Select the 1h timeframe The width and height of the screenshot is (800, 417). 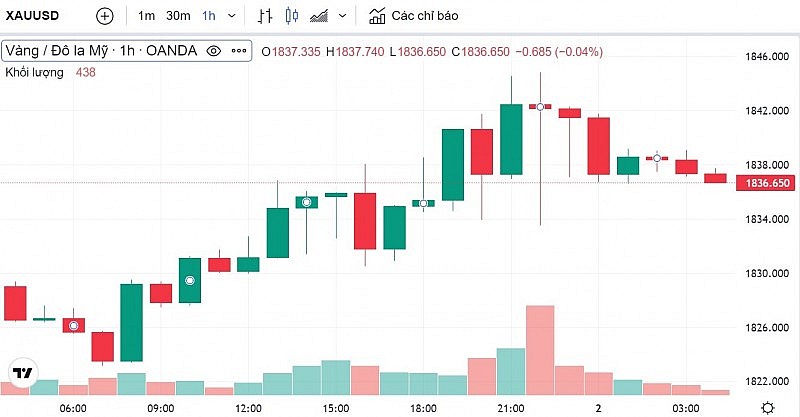209,16
